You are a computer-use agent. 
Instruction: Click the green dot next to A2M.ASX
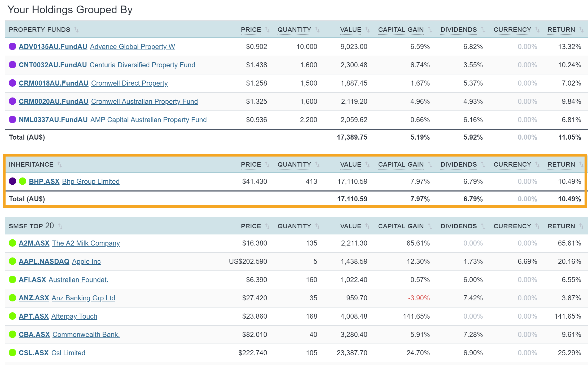12,243
